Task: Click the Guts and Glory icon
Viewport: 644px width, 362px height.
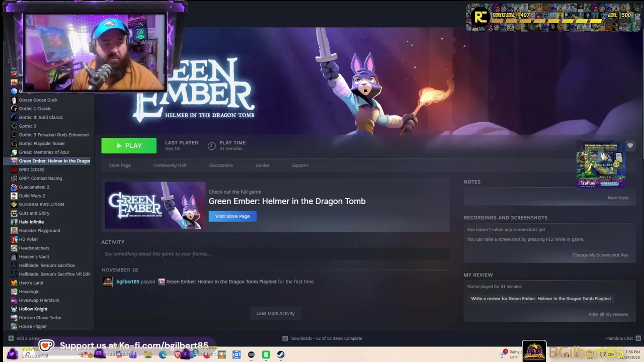Action: [14, 213]
